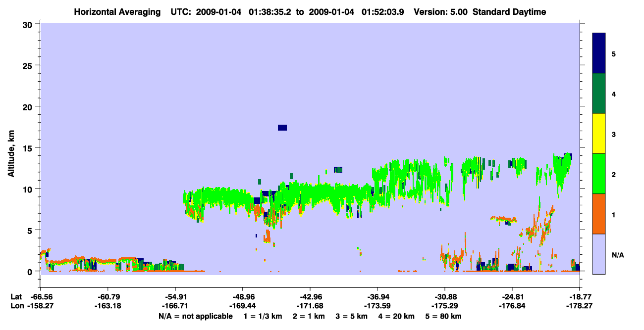Click the latitude value -24.81
Screen dimensions: 644x330
[x=512, y=297]
